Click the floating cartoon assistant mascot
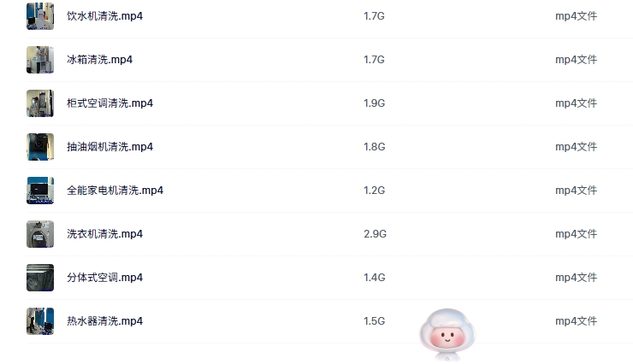The image size is (633, 364). pos(447,333)
